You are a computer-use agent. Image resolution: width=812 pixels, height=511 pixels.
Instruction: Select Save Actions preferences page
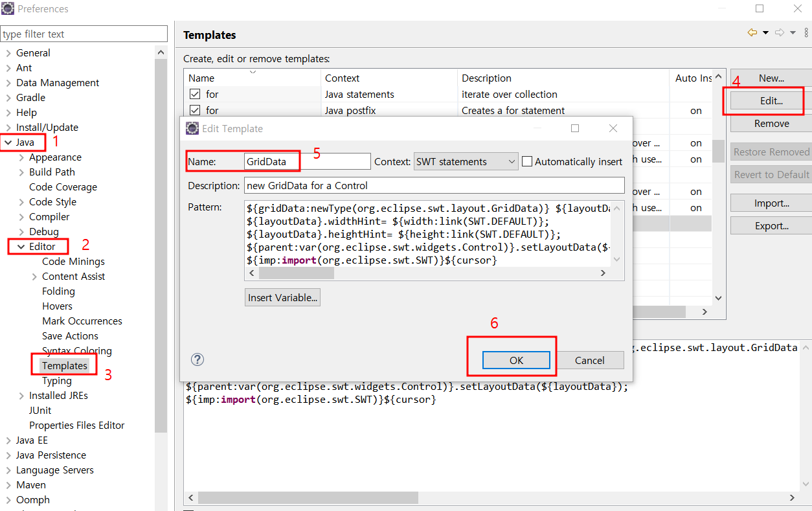[70, 336]
